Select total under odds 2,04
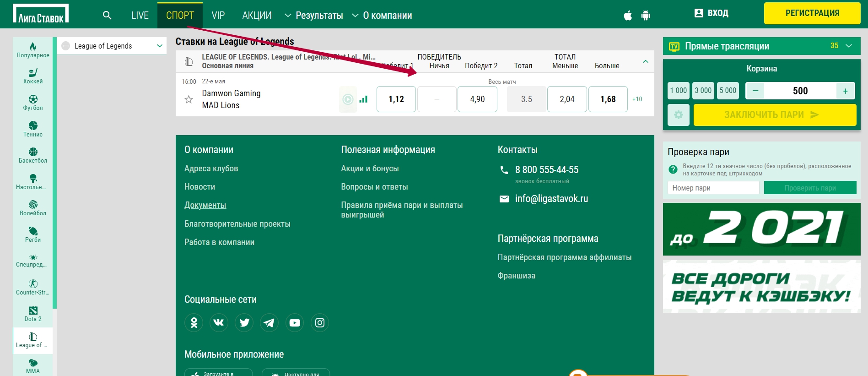 (x=567, y=99)
